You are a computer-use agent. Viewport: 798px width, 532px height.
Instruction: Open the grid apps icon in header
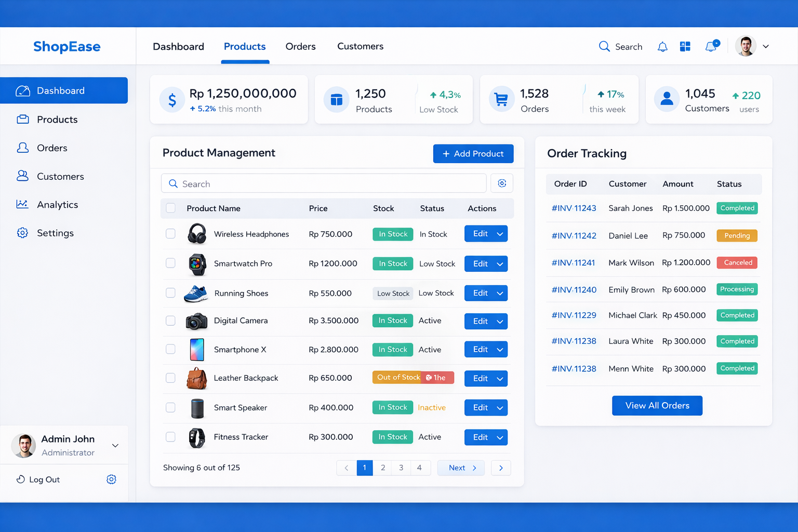pyautogui.click(x=685, y=47)
